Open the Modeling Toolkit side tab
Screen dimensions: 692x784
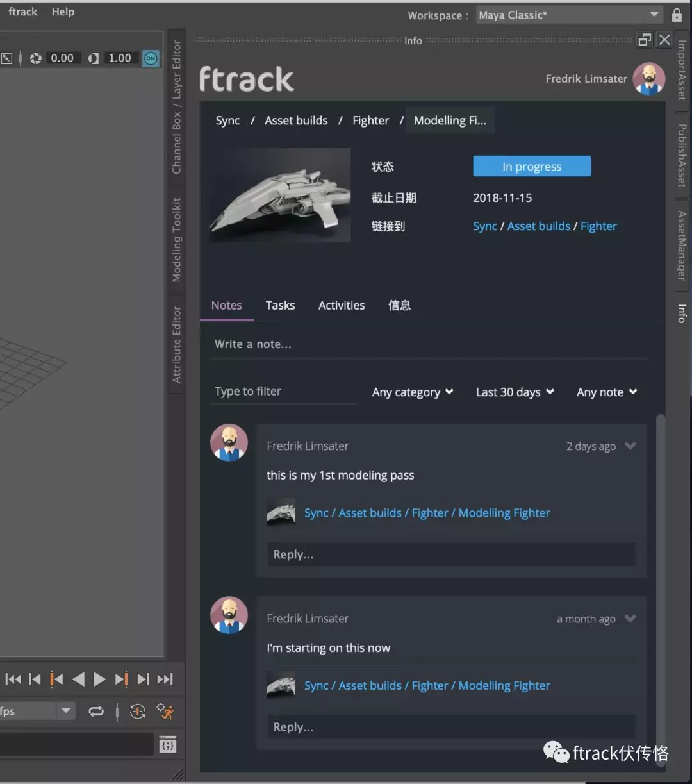coord(177,240)
